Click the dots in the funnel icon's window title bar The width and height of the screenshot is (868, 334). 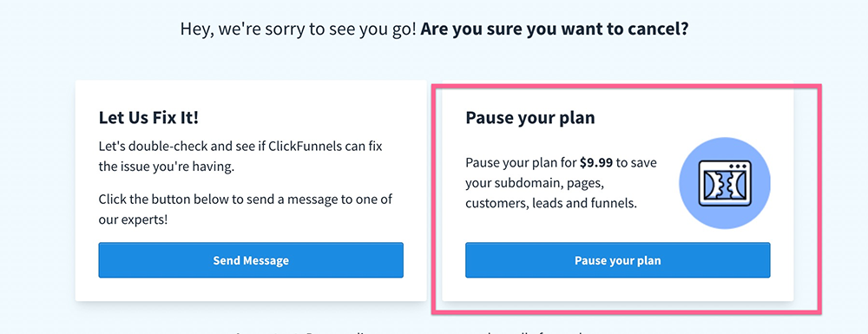coord(738,166)
